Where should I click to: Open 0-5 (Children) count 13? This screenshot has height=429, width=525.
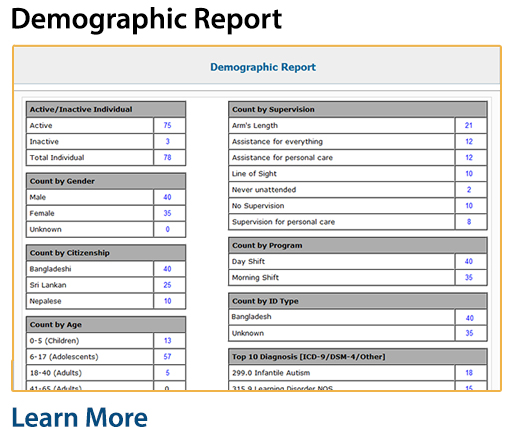(x=167, y=340)
